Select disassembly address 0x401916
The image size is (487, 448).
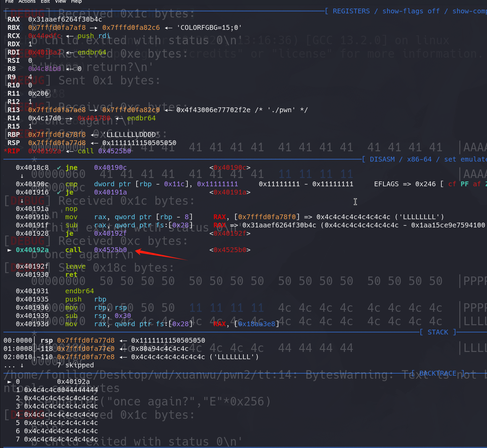[x=32, y=192]
